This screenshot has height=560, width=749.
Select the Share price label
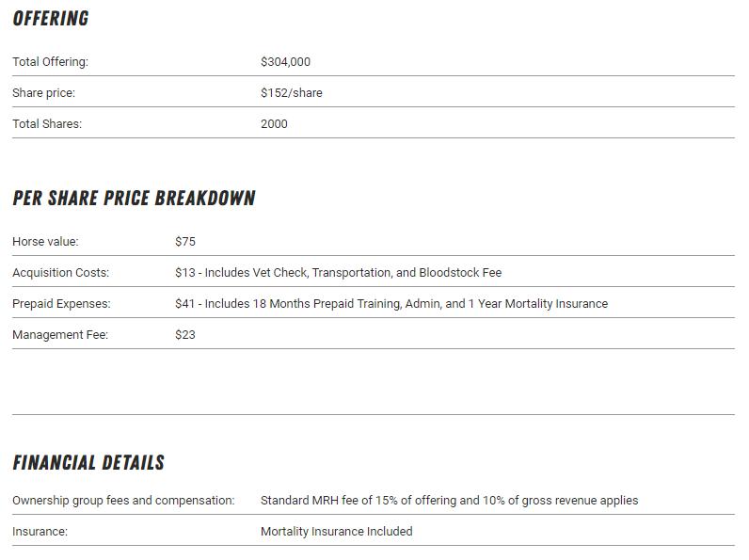pos(43,93)
